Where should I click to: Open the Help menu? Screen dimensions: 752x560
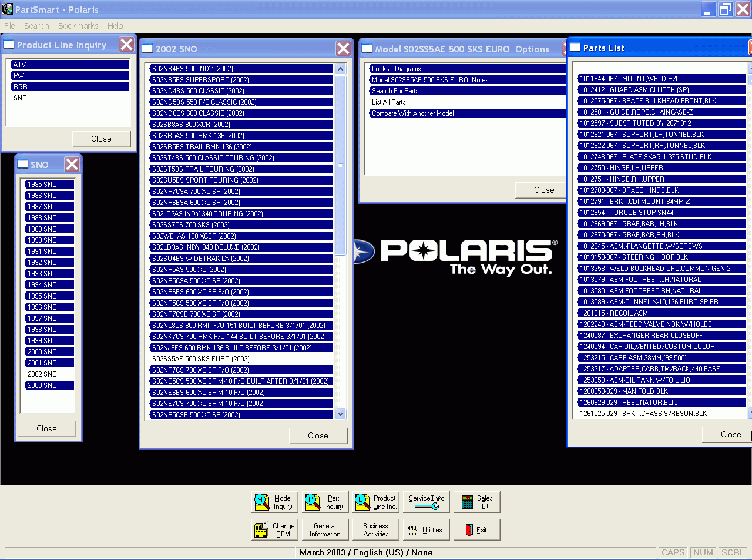tap(115, 26)
